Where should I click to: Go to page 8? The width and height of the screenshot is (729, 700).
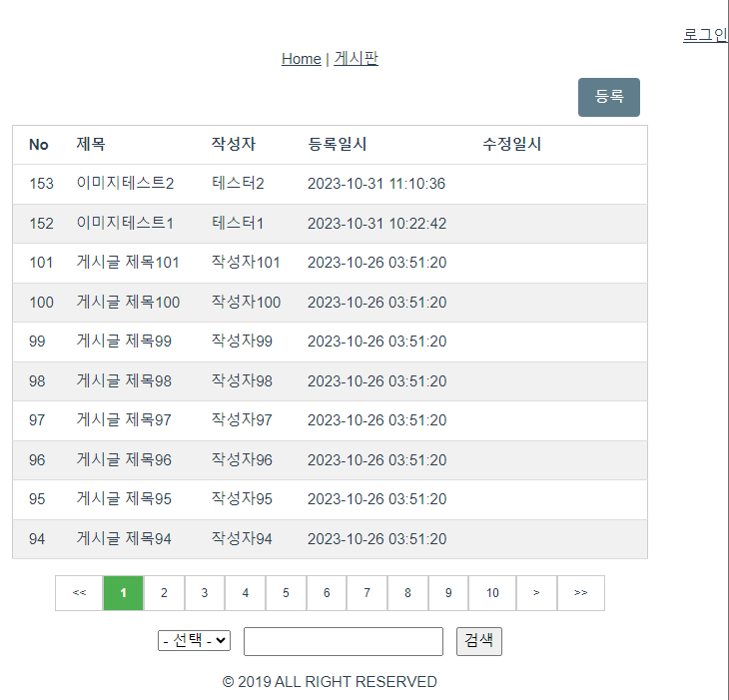[x=407, y=593]
